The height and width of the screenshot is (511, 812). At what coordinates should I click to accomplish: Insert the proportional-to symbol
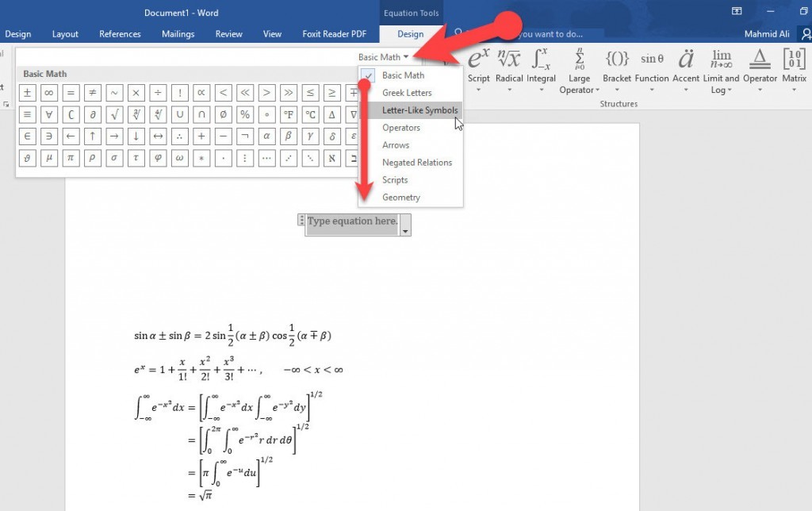(x=201, y=93)
